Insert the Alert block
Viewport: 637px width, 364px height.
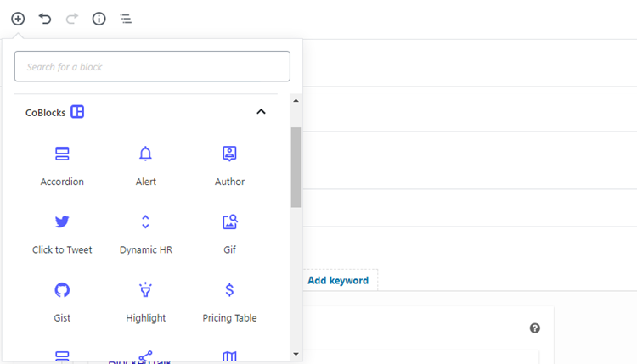(x=145, y=166)
